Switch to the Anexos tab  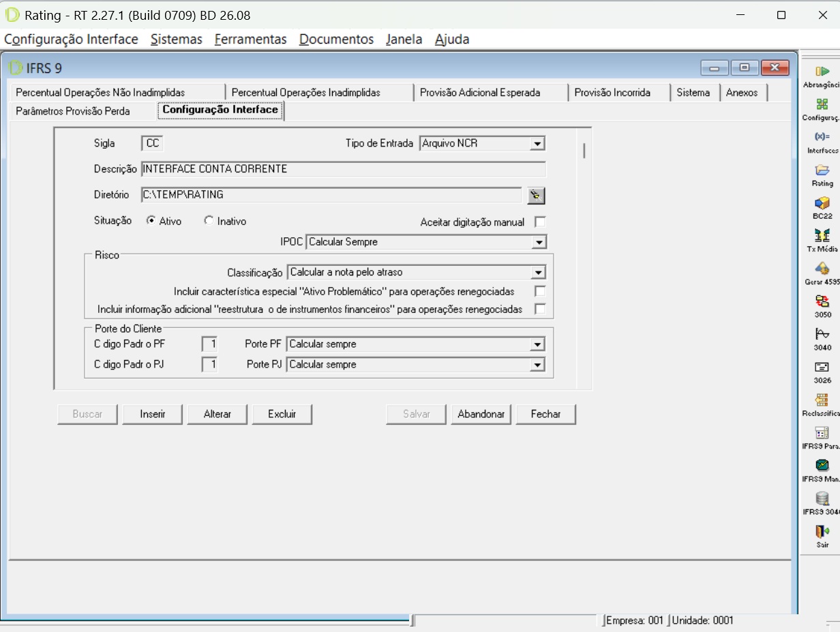tap(744, 93)
